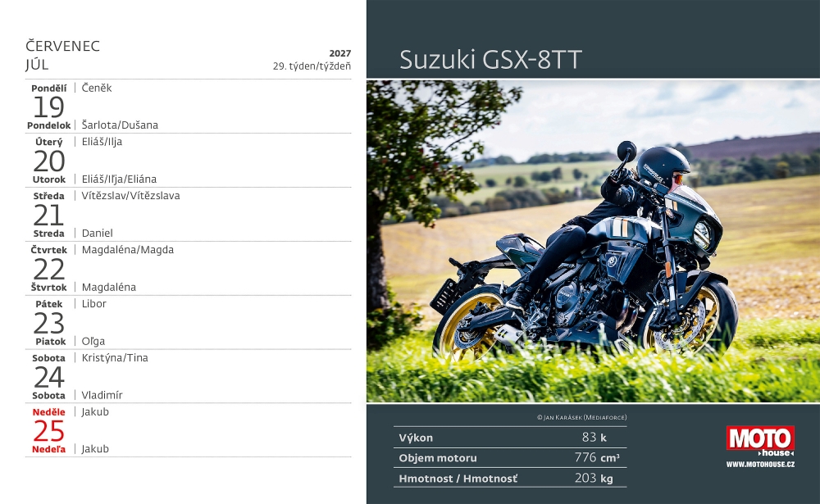Choose Thursday date number 22
This screenshot has height=504, width=820.
(48, 269)
